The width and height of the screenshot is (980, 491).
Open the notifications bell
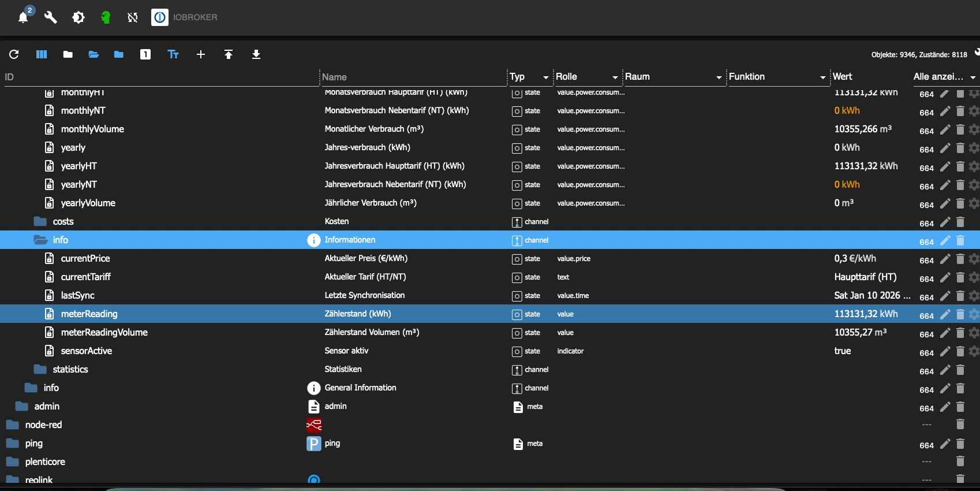click(x=23, y=17)
